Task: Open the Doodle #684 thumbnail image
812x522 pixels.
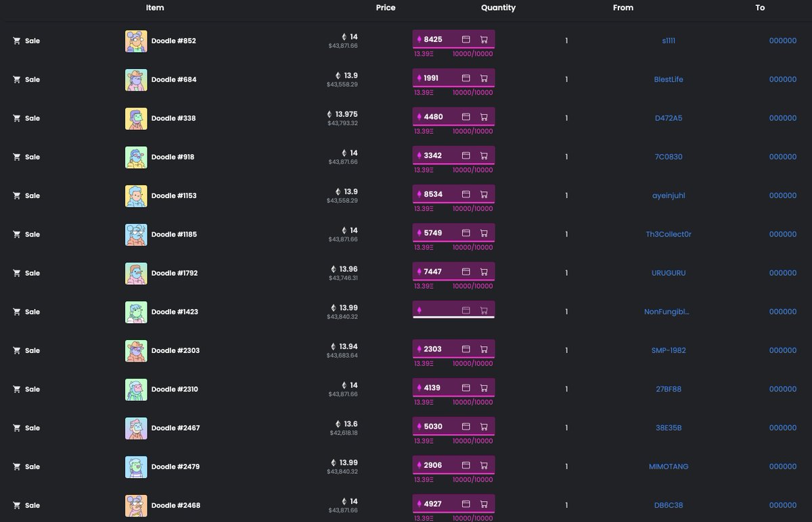Action: click(136, 80)
